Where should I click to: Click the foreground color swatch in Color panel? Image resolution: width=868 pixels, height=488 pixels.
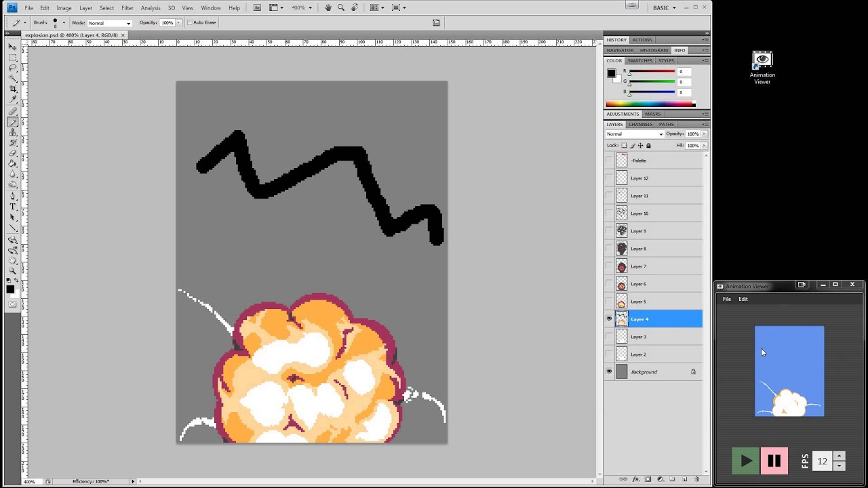(x=611, y=73)
